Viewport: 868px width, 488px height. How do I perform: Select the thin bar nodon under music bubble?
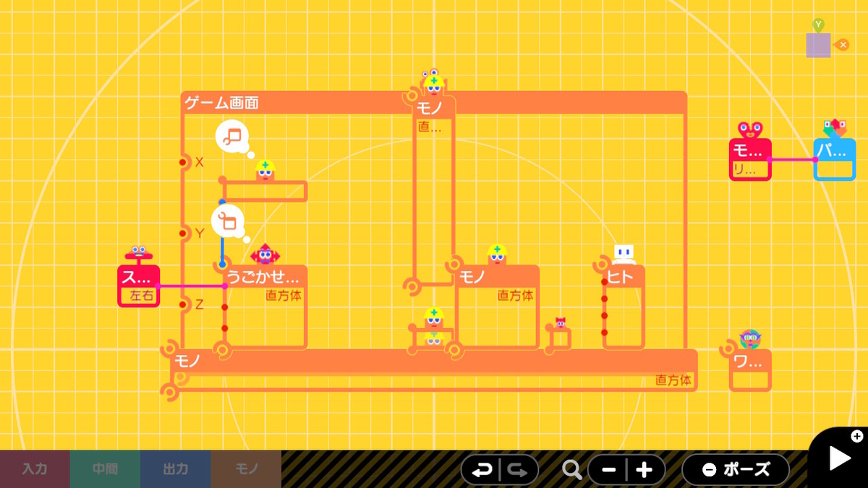point(265,191)
